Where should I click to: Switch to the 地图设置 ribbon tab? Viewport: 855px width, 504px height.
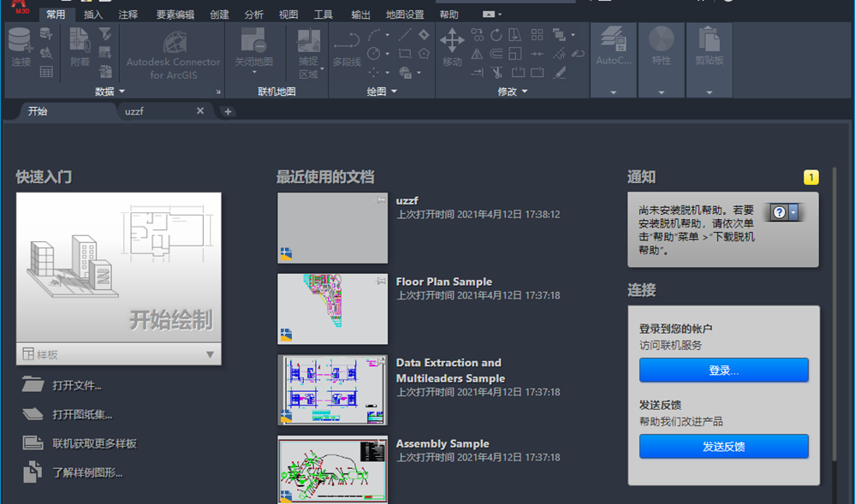pyautogui.click(x=405, y=15)
